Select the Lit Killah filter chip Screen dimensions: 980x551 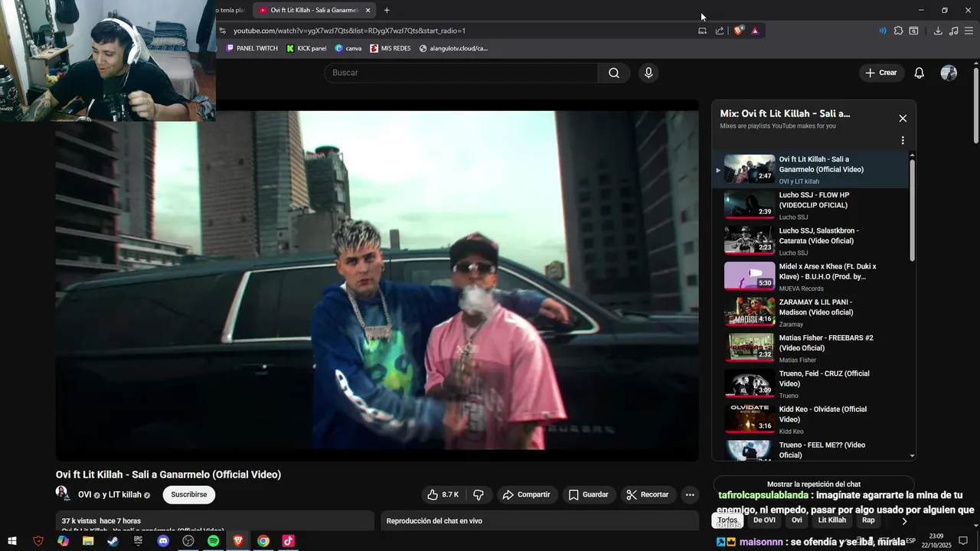pyautogui.click(x=832, y=520)
